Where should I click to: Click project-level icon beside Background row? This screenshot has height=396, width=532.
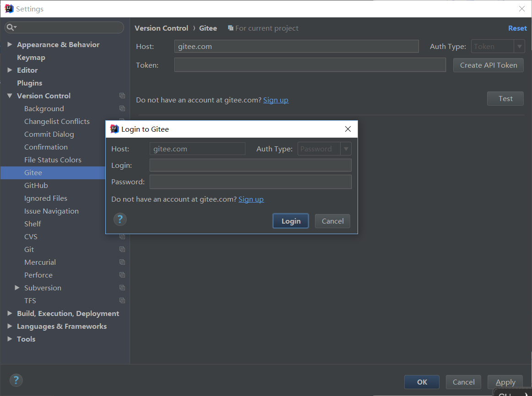click(x=122, y=109)
